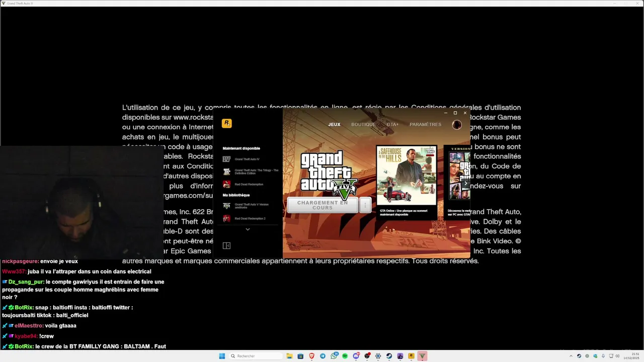Open Spotify from taskbar
Viewport: 644px width, 362px height.
tap(345, 356)
